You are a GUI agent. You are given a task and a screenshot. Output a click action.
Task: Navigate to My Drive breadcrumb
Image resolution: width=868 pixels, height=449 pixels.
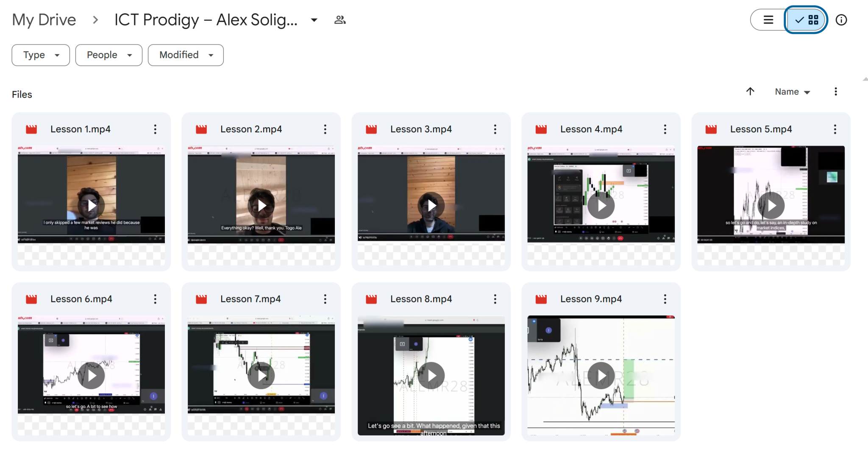click(x=44, y=20)
